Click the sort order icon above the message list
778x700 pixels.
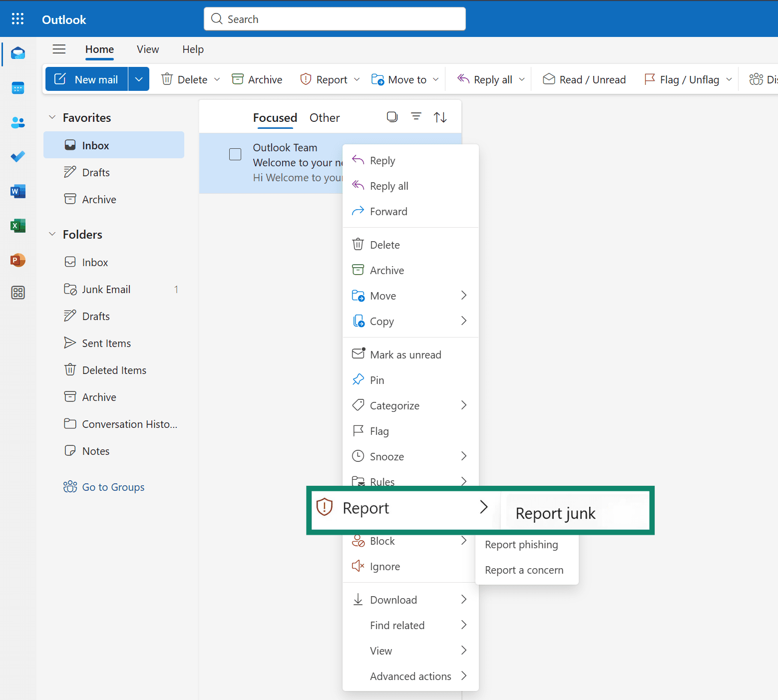coord(440,116)
